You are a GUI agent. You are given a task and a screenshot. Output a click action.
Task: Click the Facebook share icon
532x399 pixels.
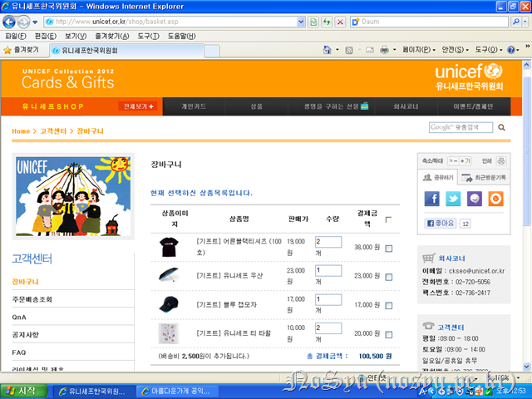[x=432, y=199]
